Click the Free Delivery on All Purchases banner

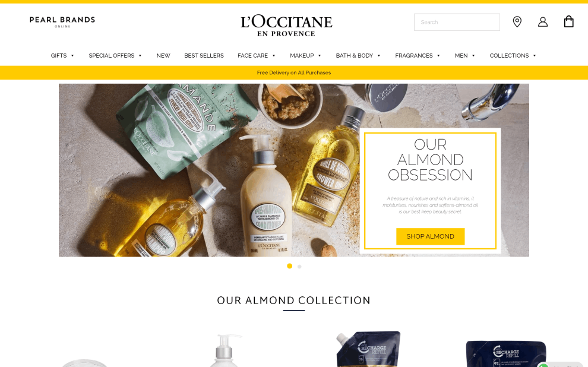pos(294,72)
